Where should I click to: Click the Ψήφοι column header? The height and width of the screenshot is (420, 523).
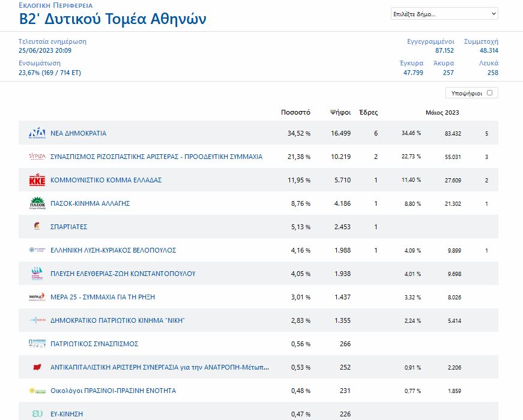[340, 112]
